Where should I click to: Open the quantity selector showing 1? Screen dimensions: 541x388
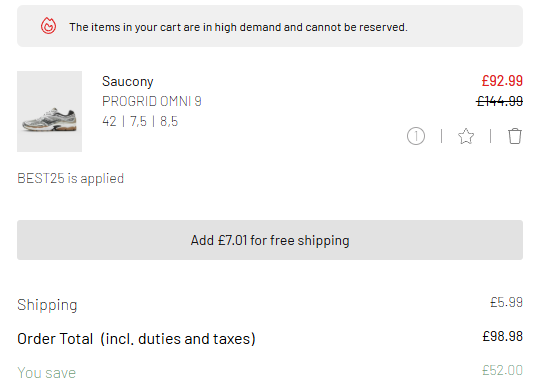(416, 136)
